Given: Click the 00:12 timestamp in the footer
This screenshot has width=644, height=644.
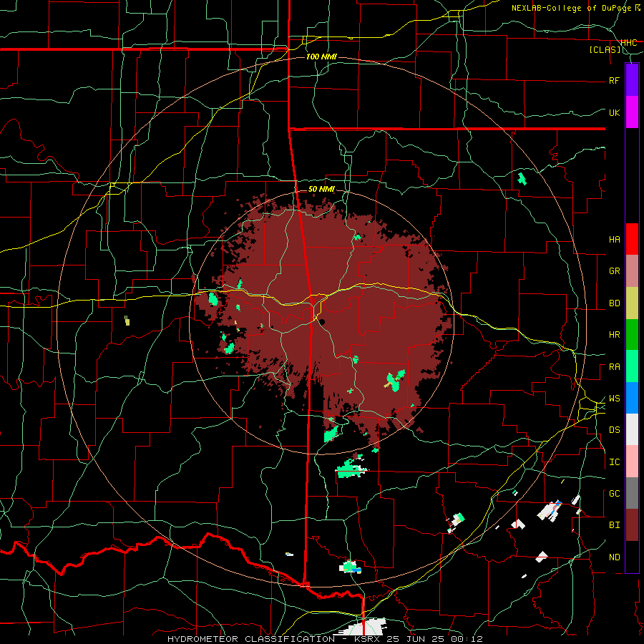Looking at the screenshot, I should point(466,639).
